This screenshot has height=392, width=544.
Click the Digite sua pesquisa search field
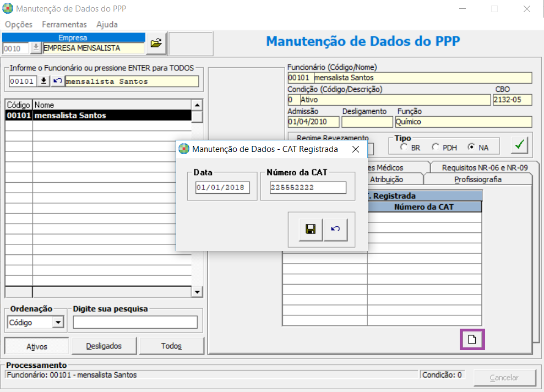(135, 322)
